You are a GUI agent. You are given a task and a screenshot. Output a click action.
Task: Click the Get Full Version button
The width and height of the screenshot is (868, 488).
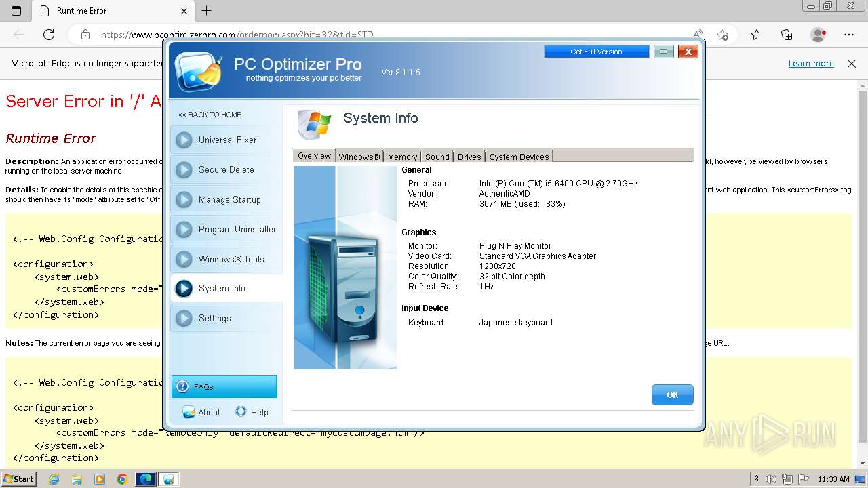pyautogui.click(x=596, y=52)
